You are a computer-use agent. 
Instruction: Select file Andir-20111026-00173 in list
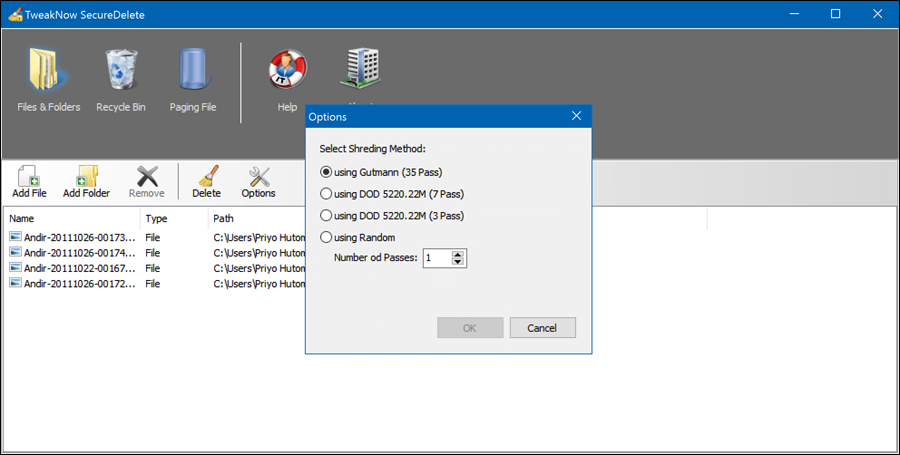80,237
